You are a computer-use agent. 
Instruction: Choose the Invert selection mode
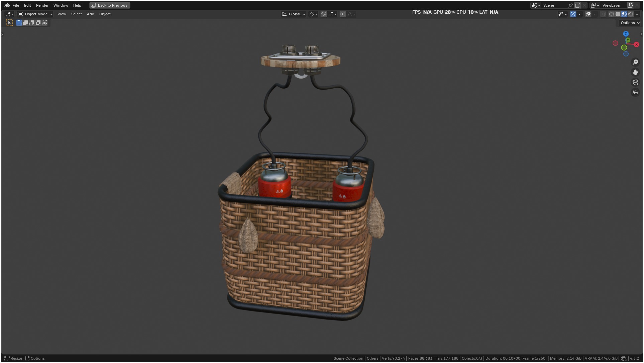tap(38, 23)
